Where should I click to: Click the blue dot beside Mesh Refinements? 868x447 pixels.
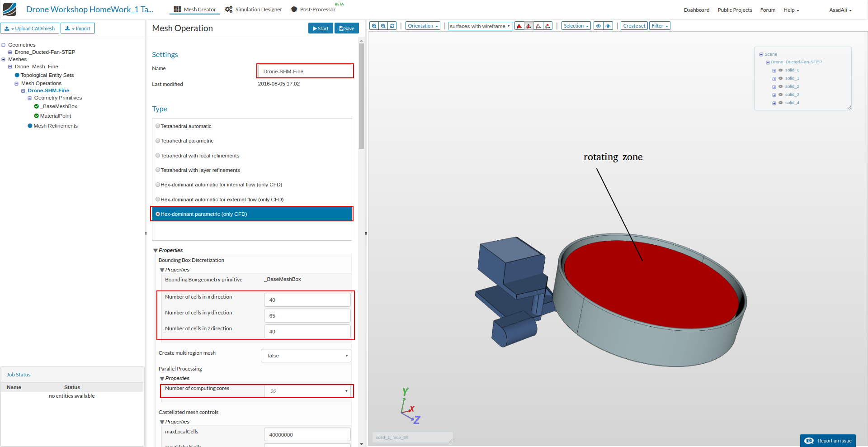pos(30,126)
